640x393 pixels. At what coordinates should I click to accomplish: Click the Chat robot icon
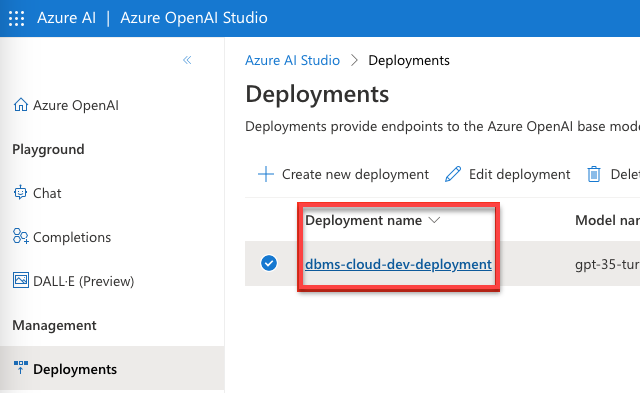coord(20,193)
